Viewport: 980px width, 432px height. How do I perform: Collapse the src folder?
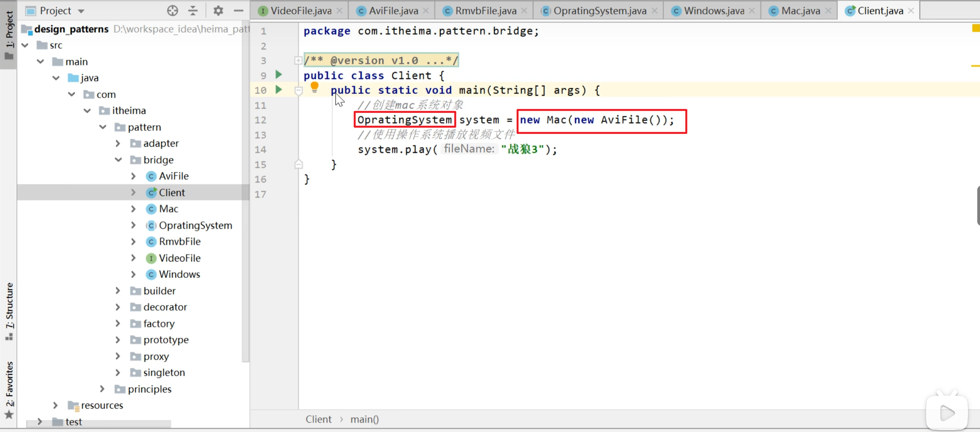point(25,45)
